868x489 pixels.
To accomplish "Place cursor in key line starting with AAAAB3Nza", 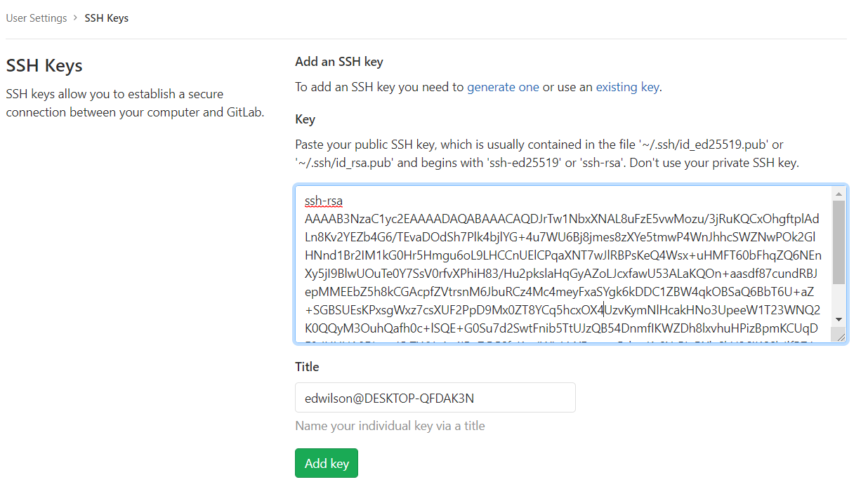I will click(x=561, y=219).
